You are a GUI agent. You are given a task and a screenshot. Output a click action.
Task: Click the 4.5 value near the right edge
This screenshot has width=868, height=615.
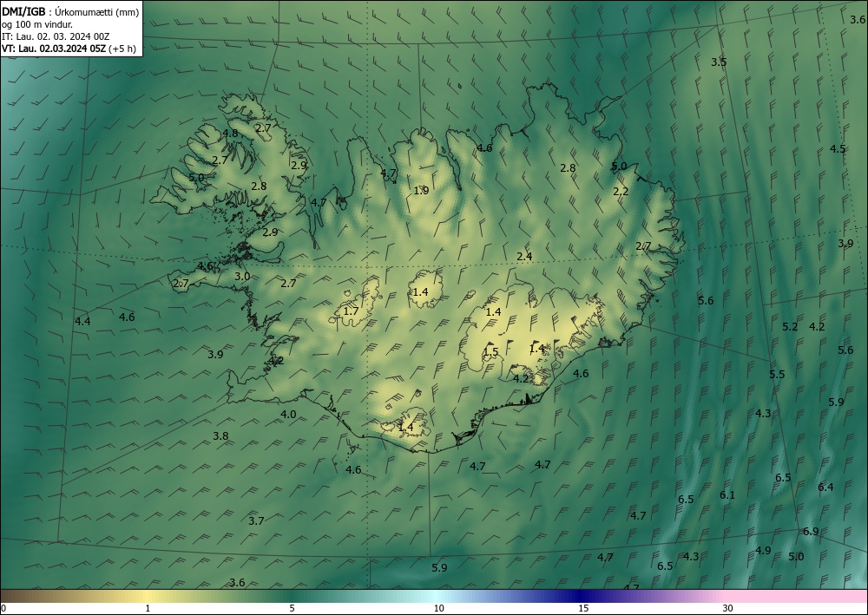(x=838, y=148)
